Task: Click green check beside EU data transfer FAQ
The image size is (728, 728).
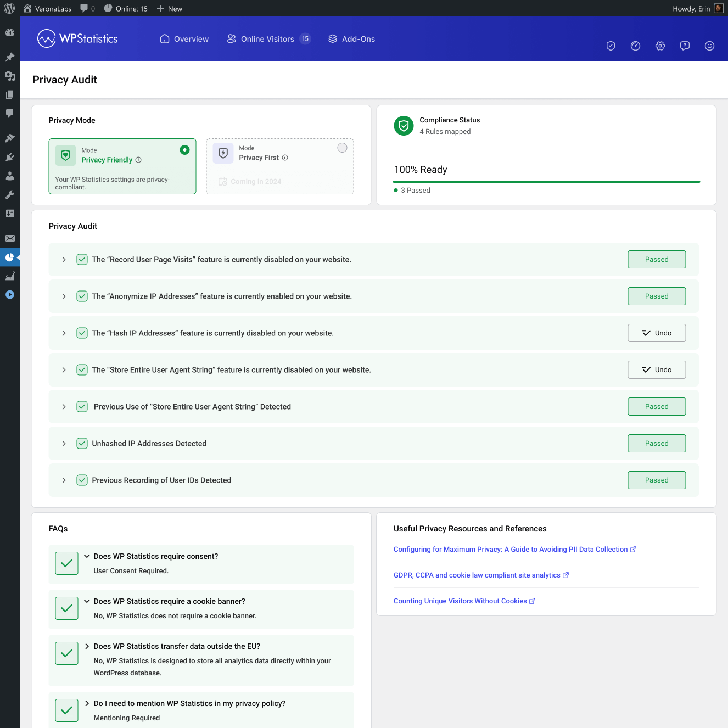Action: [66, 653]
